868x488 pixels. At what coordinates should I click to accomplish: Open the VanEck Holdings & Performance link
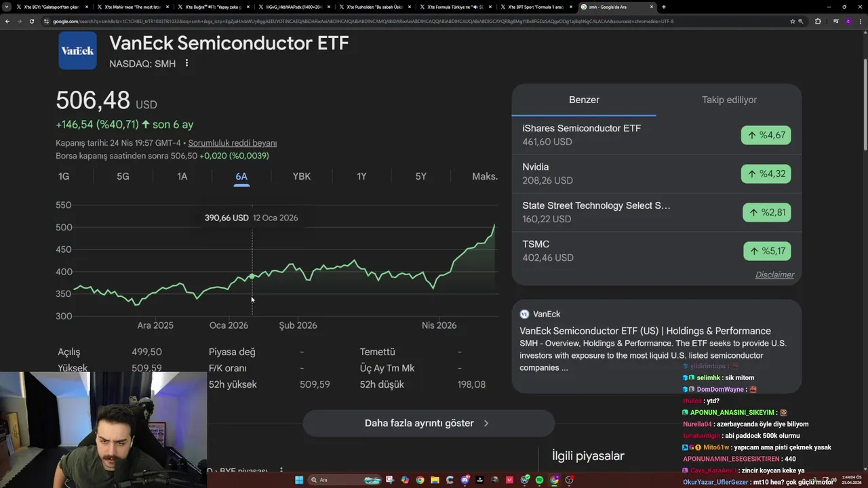645,331
